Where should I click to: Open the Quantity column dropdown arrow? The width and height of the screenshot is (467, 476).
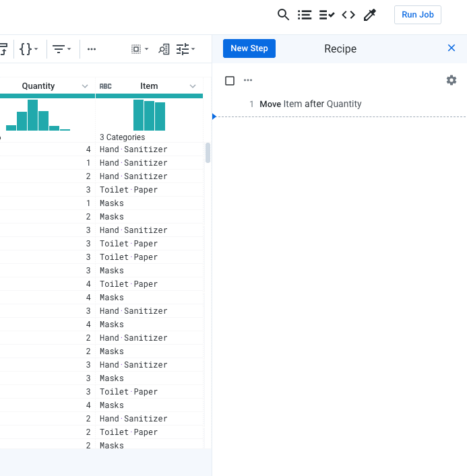point(85,86)
